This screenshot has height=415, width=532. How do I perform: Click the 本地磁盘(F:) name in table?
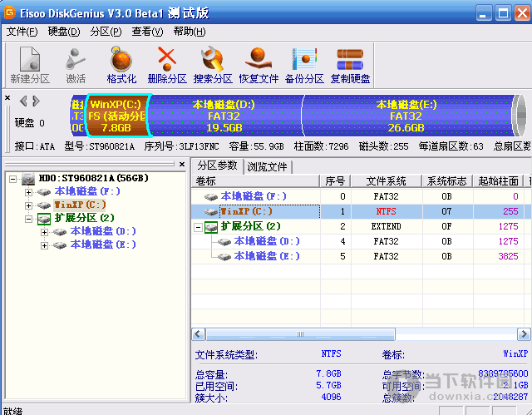click(254, 196)
